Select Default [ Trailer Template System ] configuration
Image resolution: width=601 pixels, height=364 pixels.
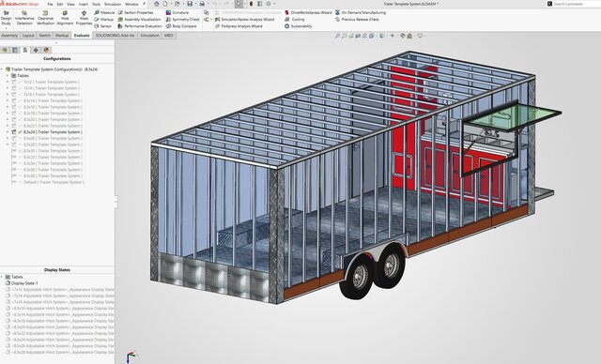(54, 182)
